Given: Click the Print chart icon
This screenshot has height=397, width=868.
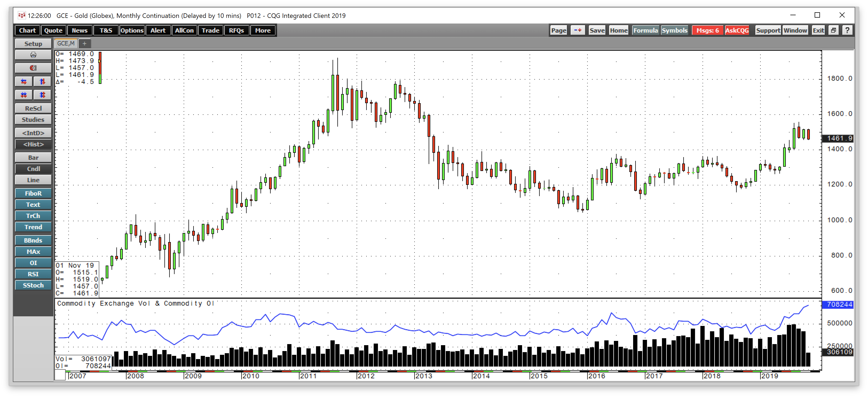Looking at the screenshot, I should coord(33,55).
